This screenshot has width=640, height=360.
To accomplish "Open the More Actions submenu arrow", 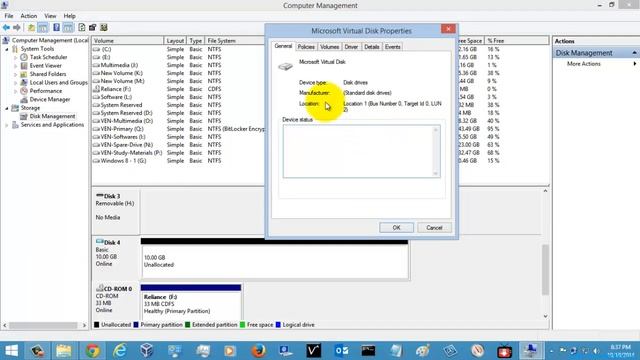I will [x=635, y=64].
